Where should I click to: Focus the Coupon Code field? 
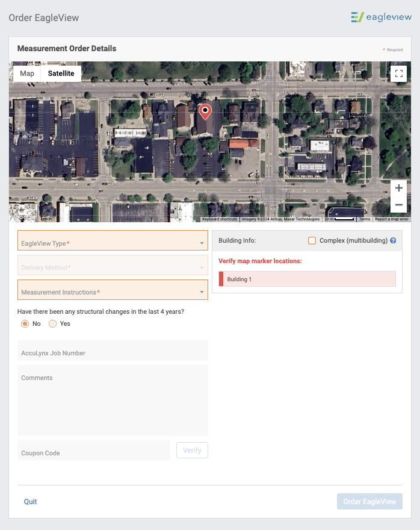click(94, 450)
